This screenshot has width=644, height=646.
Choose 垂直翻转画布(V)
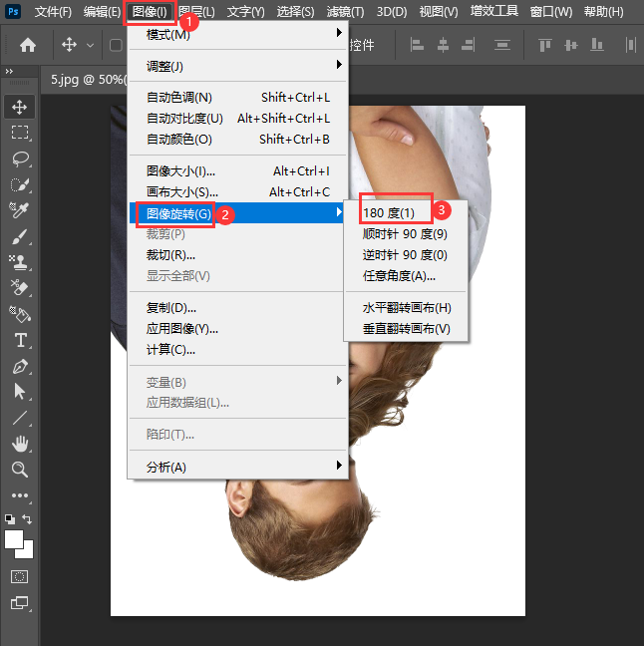pyautogui.click(x=406, y=328)
